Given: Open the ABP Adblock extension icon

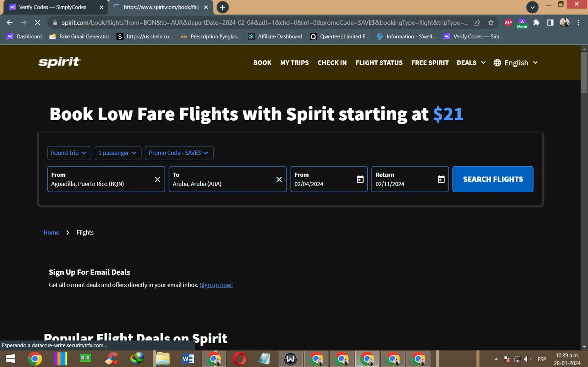Looking at the screenshot, I should tap(508, 23).
